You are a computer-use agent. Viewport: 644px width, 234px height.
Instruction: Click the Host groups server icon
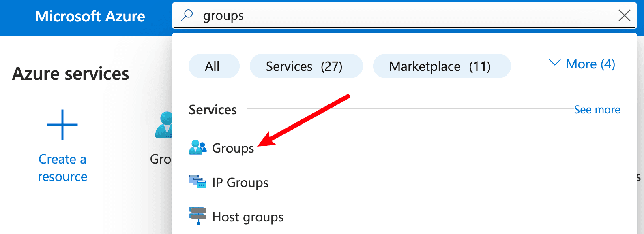point(197,216)
